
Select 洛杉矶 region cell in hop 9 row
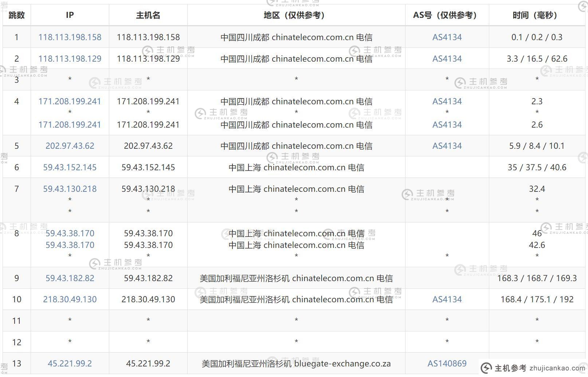click(296, 278)
